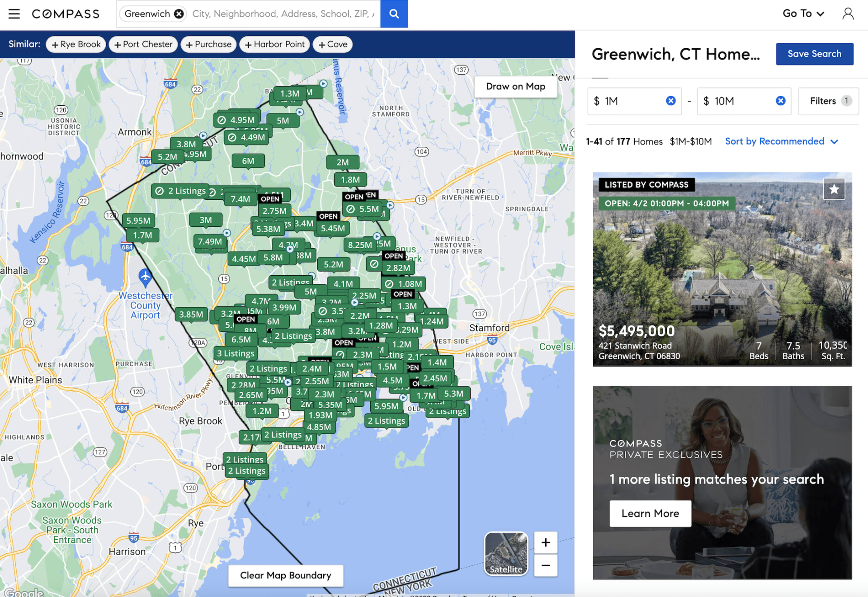868x597 pixels.
Task: Clear the $10M maximum price
Action: (781, 101)
